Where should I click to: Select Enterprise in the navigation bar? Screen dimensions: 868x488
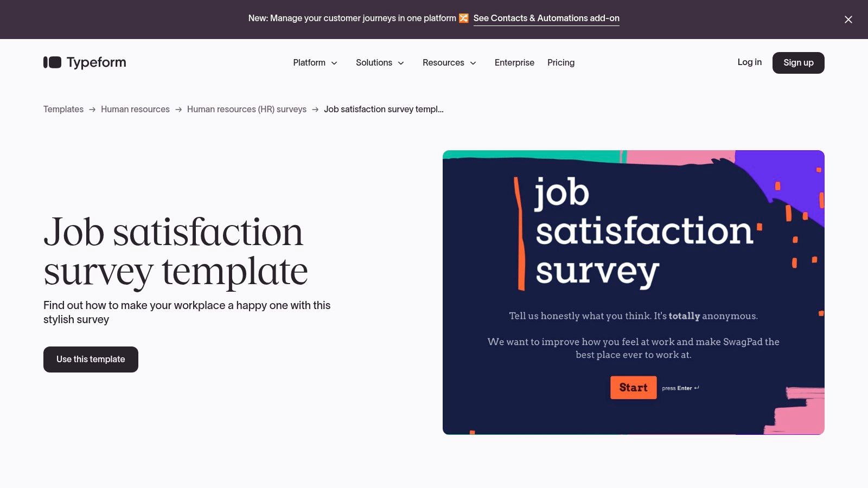click(514, 62)
